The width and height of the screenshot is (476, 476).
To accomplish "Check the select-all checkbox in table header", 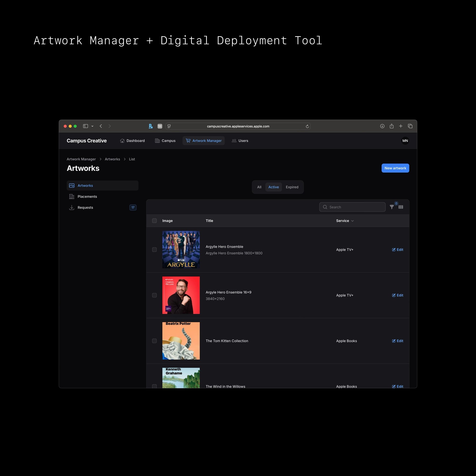I will point(154,221).
